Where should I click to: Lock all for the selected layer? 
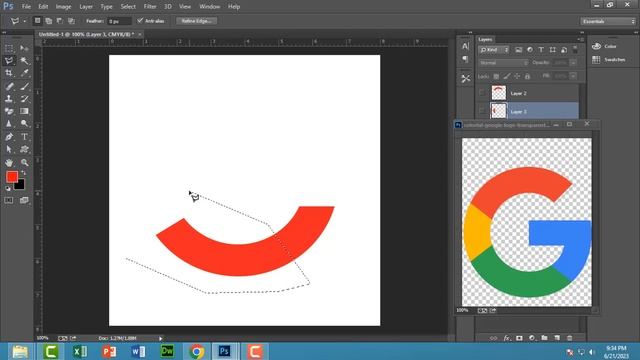coord(527,76)
